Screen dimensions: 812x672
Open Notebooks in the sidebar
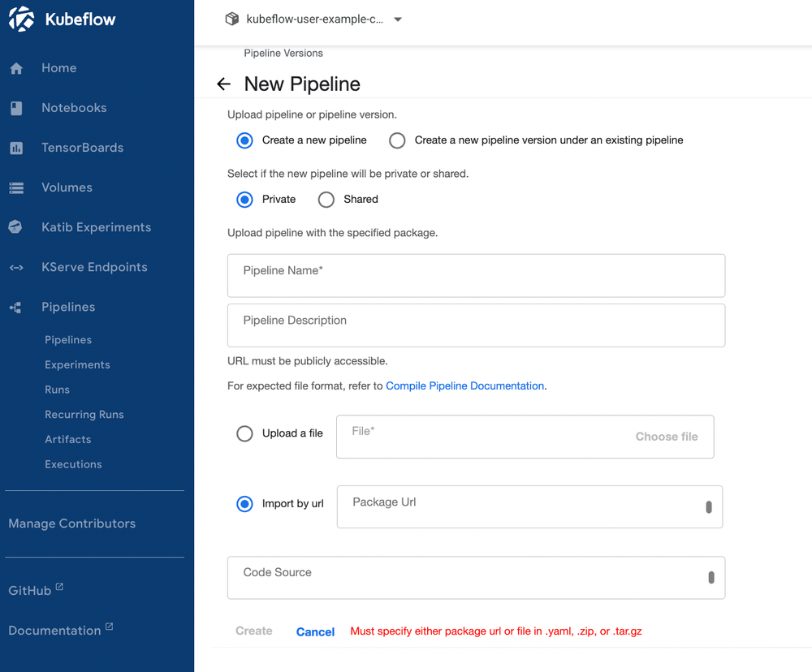click(x=74, y=108)
